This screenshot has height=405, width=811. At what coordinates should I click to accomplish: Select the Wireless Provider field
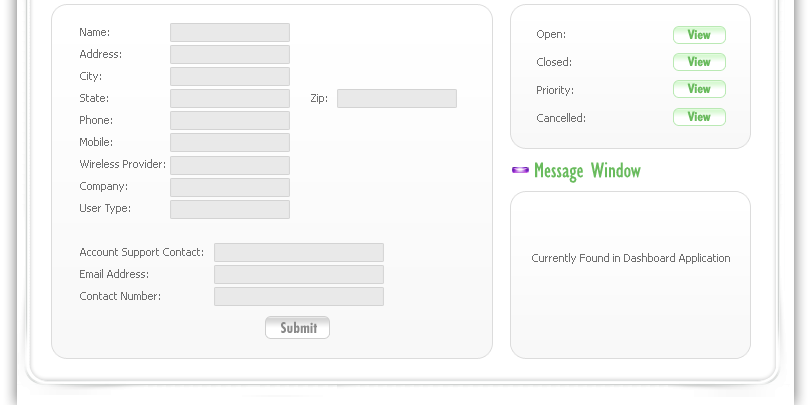coord(230,166)
